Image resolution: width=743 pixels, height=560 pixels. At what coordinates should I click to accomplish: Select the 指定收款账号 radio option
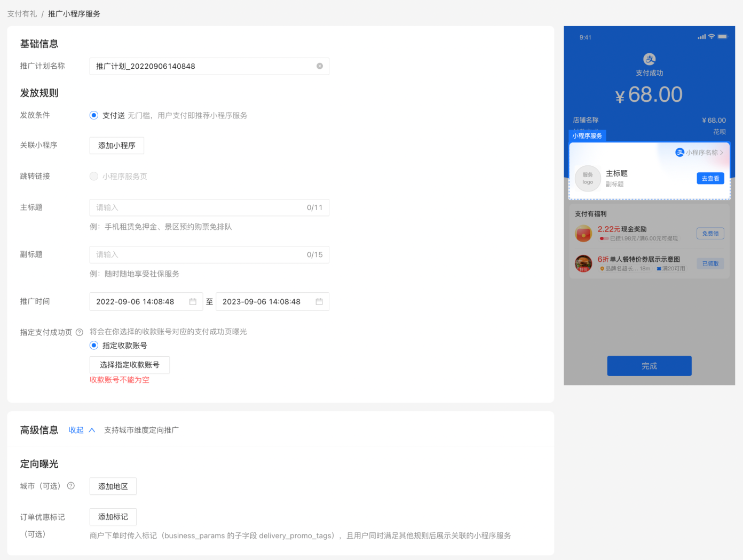[x=94, y=346]
